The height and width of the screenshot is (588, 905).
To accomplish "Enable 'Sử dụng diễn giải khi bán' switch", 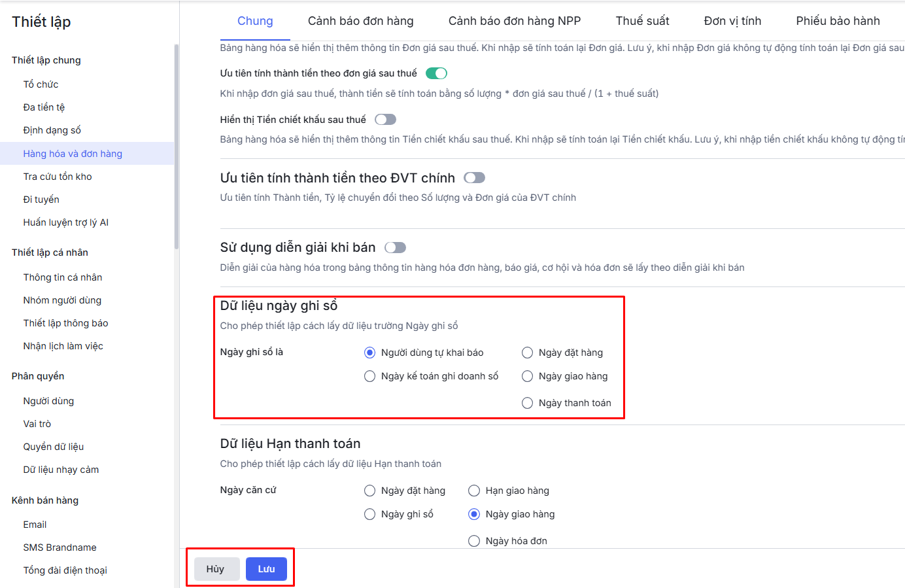I will (x=395, y=248).
